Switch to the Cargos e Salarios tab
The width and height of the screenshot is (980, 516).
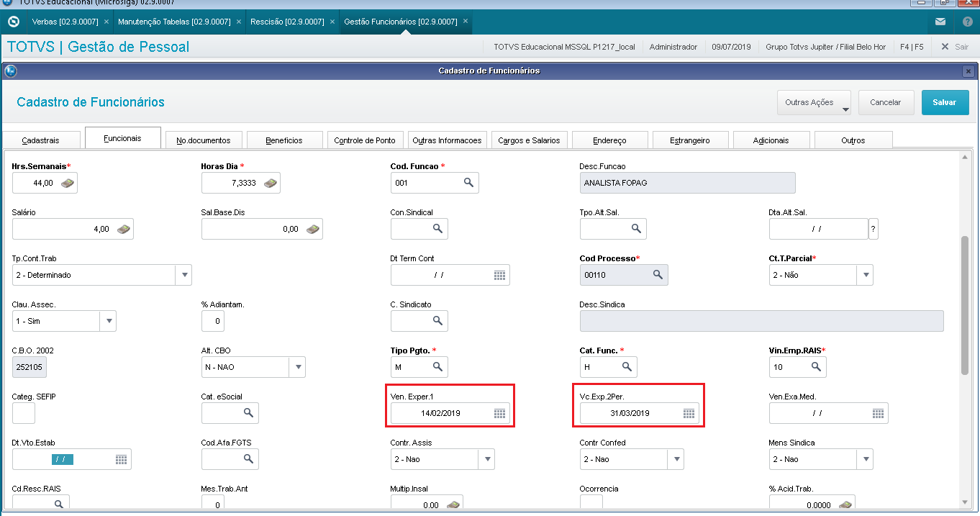(x=529, y=140)
